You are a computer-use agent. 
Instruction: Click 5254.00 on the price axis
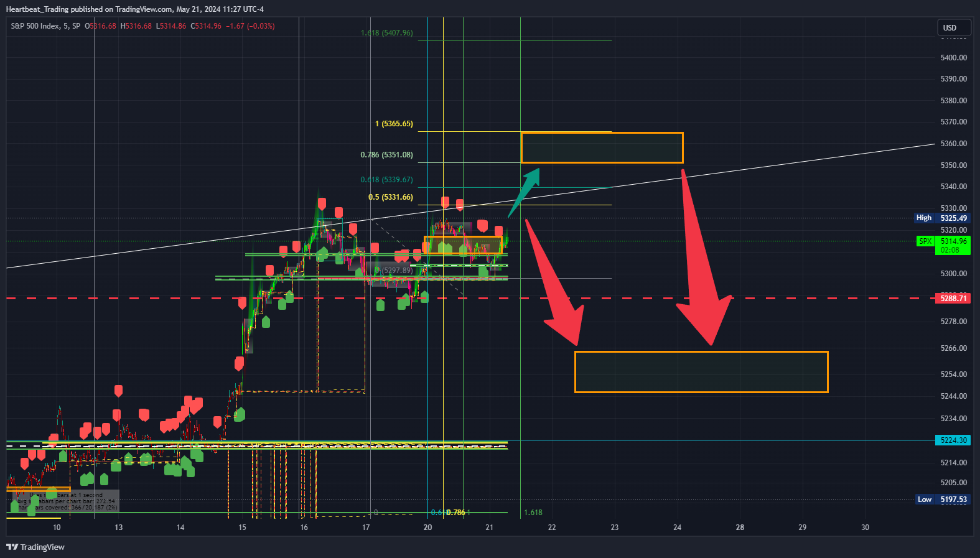954,374
